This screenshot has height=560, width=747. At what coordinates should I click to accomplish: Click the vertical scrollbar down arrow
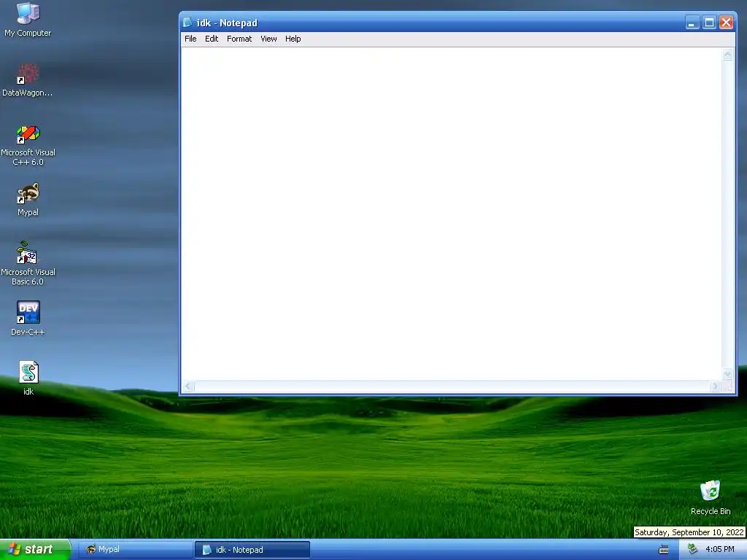(x=727, y=374)
